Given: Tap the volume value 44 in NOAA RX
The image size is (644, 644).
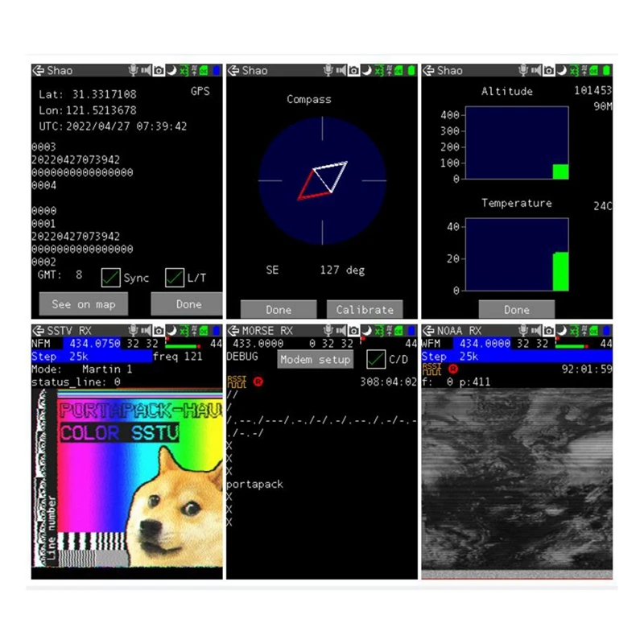Looking at the screenshot, I should pyautogui.click(x=606, y=344).
